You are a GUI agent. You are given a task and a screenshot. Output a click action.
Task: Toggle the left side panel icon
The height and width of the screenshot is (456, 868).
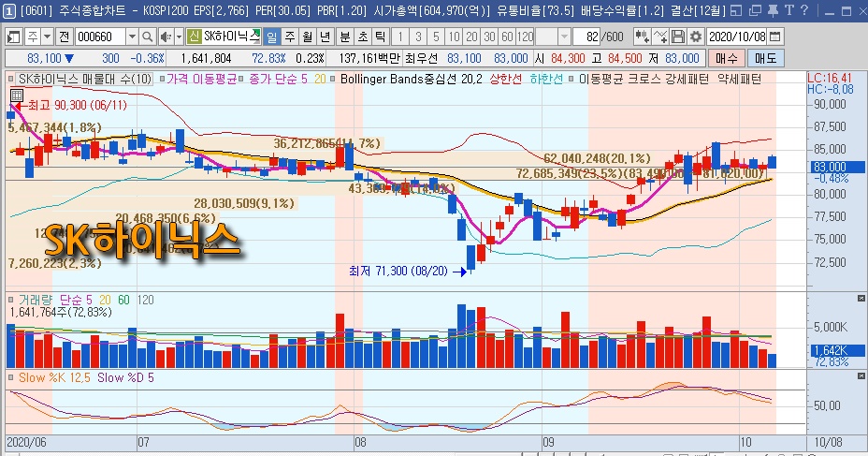click(x=13, y=37)
